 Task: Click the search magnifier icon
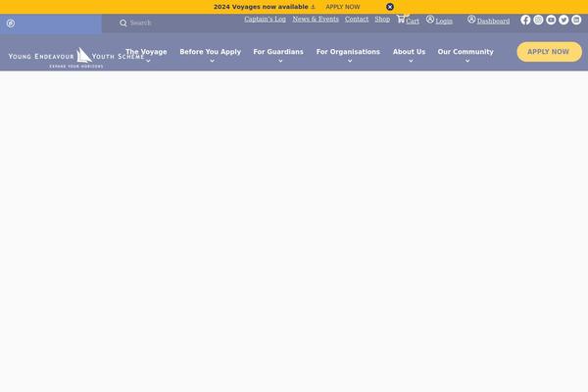point(123,23)
